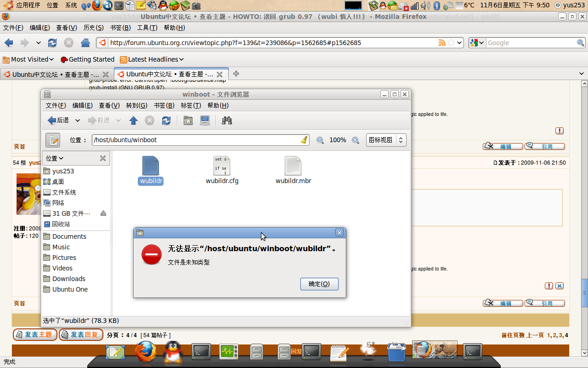The height and width of the screenshot is (368, 588).
Task: Eject the 31 GB volume
Action: (103, 213)
